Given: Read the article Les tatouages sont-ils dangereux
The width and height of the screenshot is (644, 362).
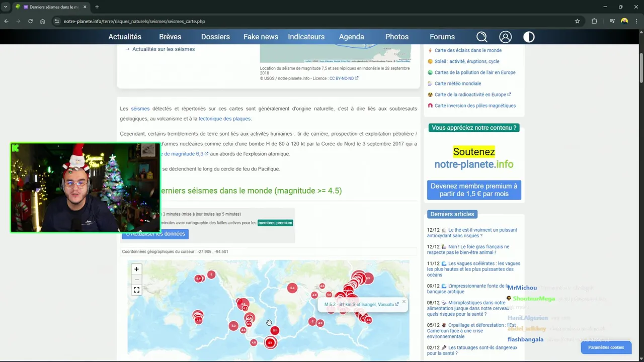Looking at the screenshot, I should pos(472,350).
